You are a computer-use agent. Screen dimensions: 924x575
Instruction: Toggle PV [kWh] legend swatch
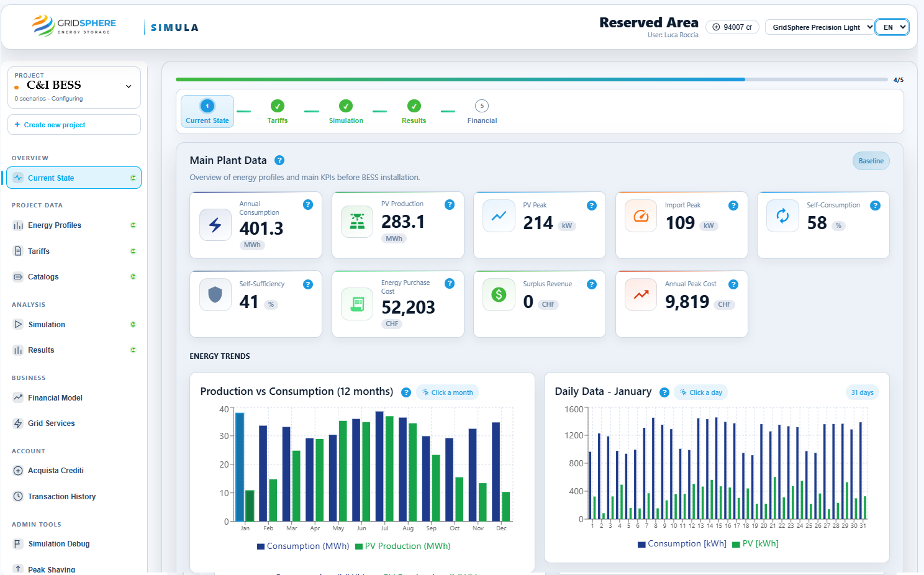[x=736, y=544]
